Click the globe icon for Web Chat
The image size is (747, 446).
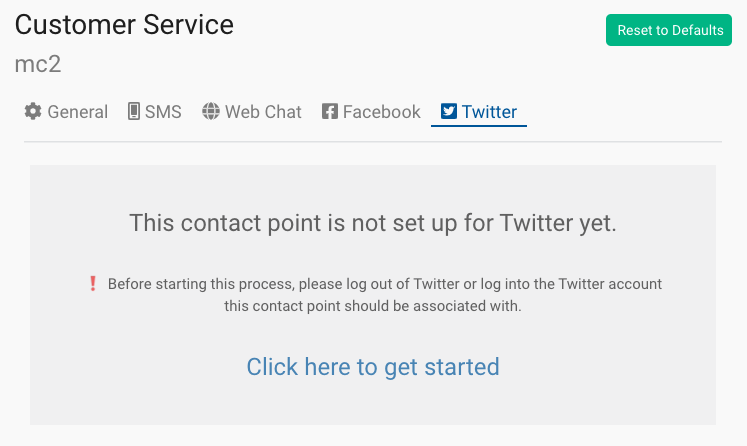[x=211, y=111]
